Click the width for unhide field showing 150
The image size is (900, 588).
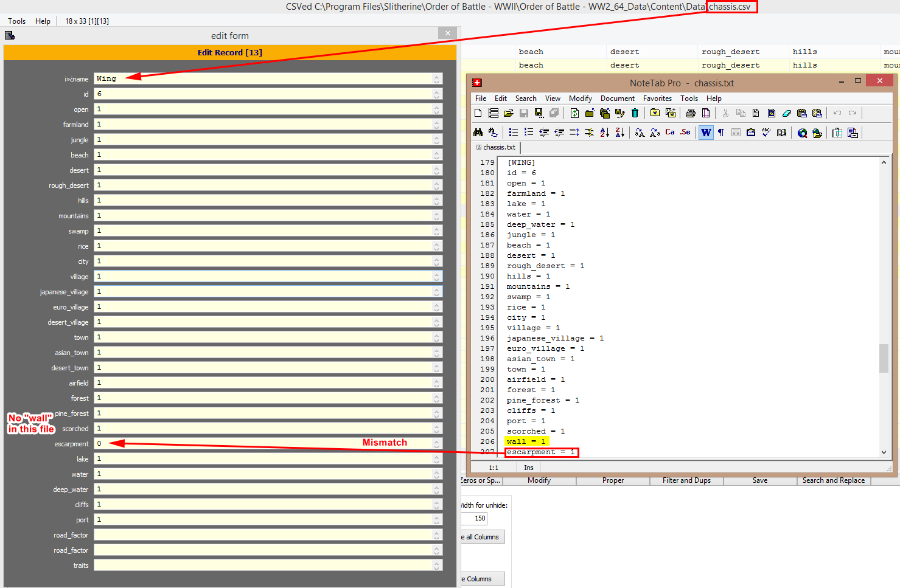pyautogui.click(x=474, y=519)
